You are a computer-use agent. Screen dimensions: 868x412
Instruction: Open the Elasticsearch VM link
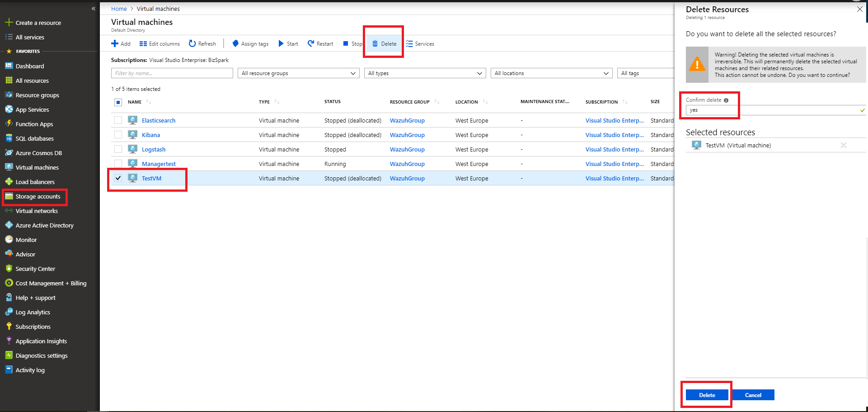[x=159, y=120]
